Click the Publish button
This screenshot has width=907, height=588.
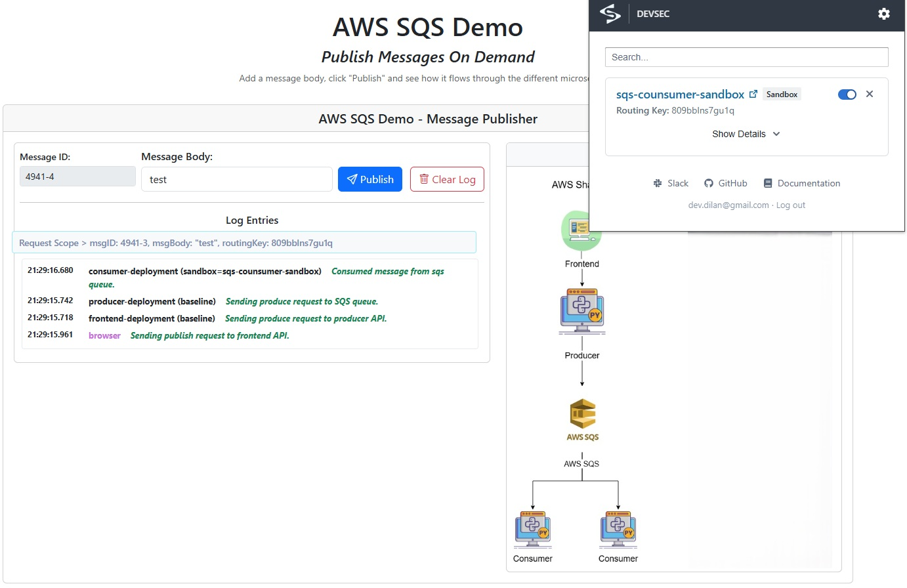(x=370, y=179)
